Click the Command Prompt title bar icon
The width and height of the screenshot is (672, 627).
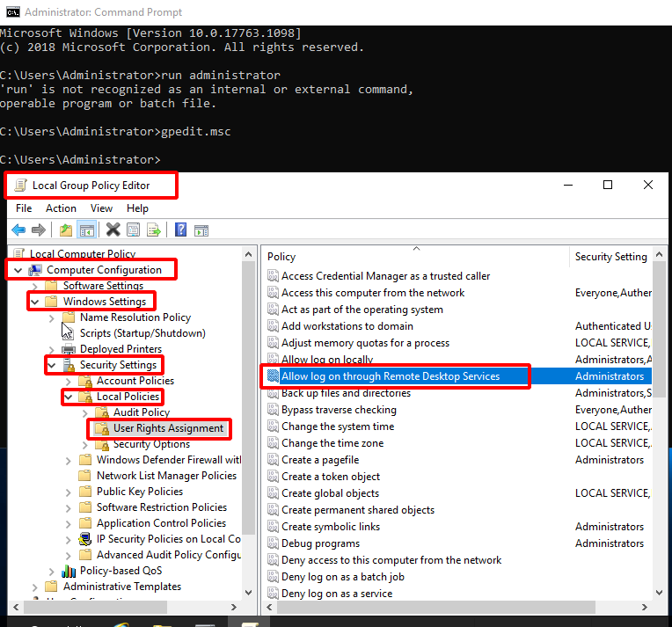coord(13,12)
